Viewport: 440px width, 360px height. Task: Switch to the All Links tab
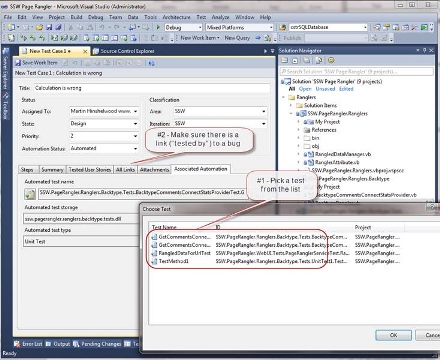(x=125, y=170)
